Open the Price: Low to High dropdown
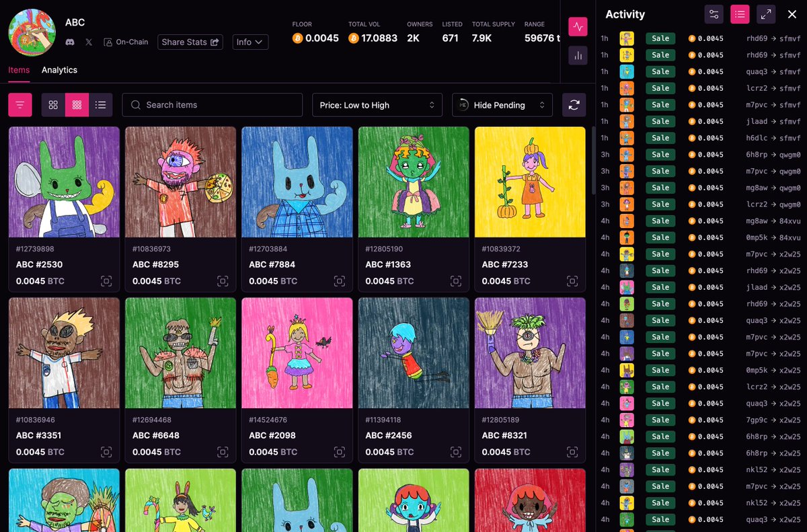This screenshot has width=807, height=532. pos(377,105)
